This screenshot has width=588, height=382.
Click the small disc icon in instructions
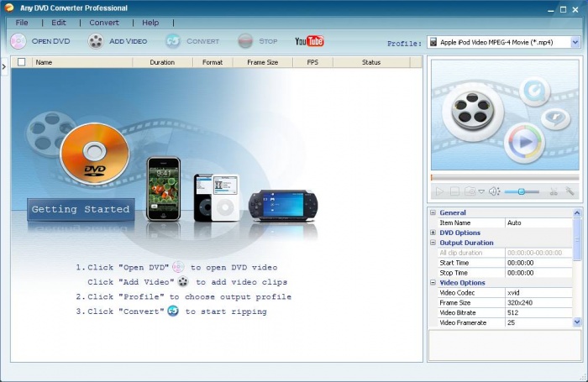point(178,267)
